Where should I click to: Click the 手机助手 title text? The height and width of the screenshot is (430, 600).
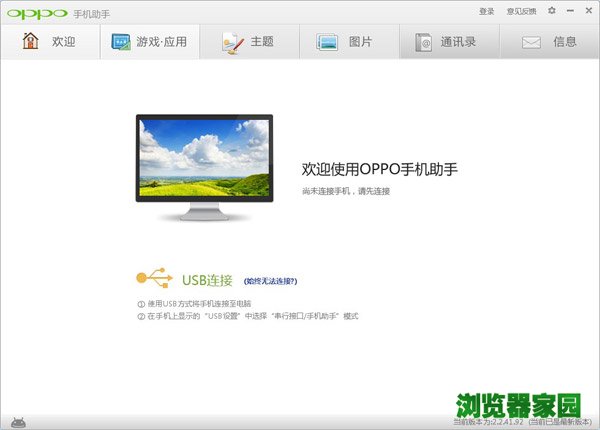91,15
